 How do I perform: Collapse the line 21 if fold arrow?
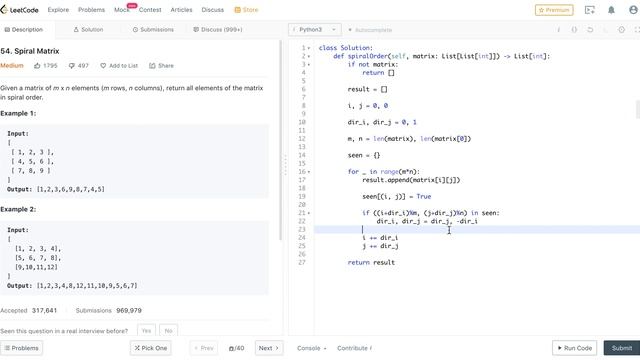tap(309, 213)
